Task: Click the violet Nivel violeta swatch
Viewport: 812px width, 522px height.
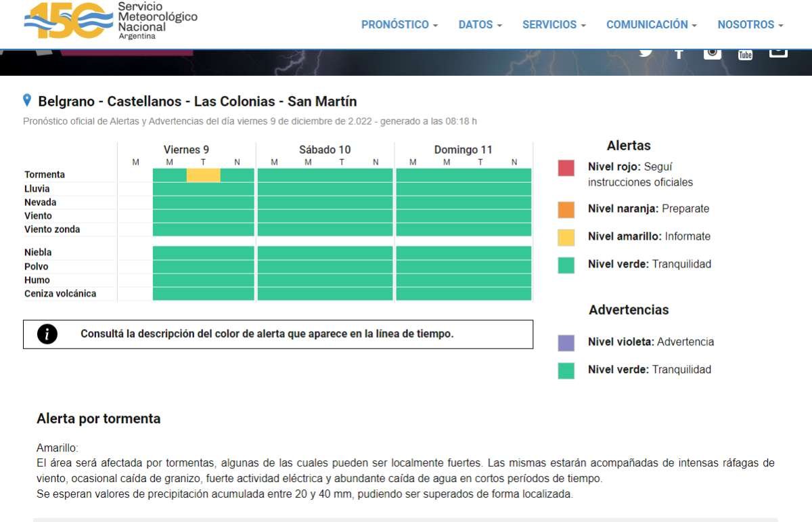Action: pyautogui.click(x=566, y=343)
